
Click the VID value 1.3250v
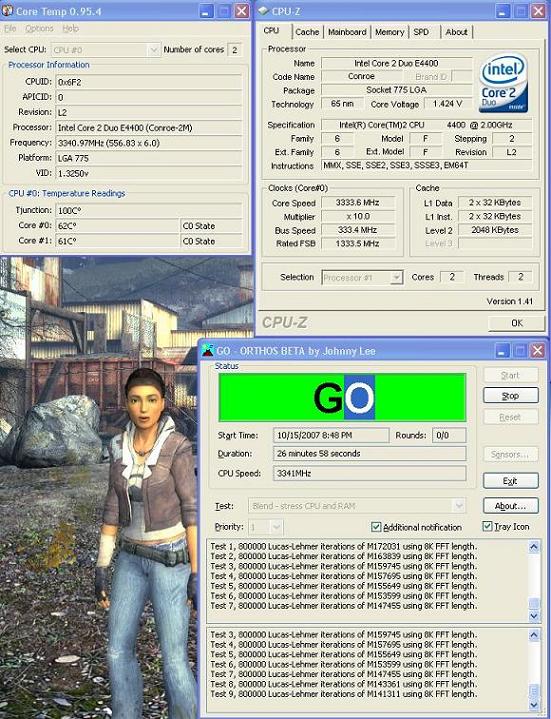(x=149, y=173)
